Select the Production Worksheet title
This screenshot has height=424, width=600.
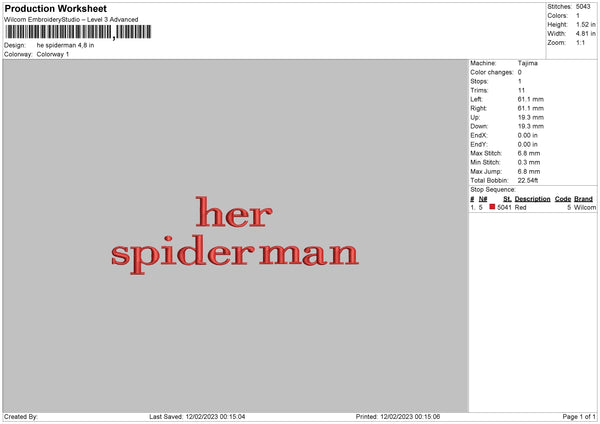click(55, 8)
